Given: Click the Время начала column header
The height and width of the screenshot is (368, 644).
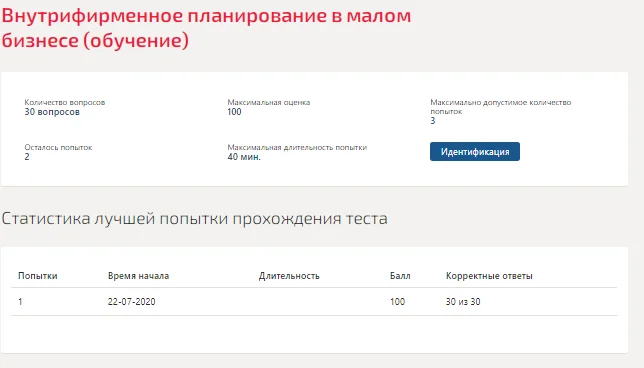Looking at the screenshot, I should pyautogui.click(x=138, y=276).
